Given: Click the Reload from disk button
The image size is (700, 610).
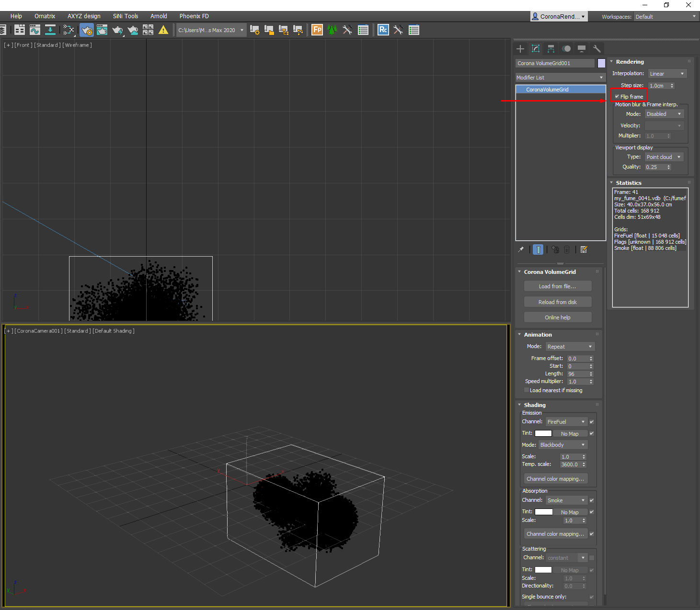Looking at the screenshot, I should tap(558, 302).
